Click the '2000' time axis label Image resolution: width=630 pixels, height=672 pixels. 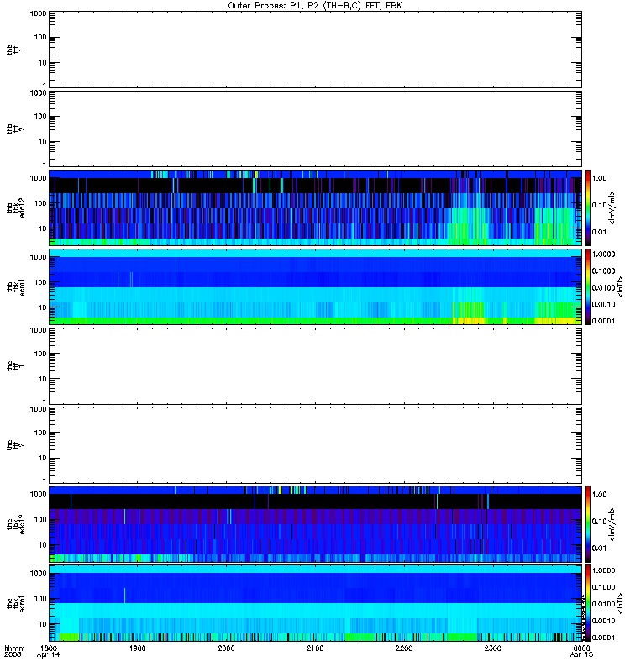coord(226,648)
